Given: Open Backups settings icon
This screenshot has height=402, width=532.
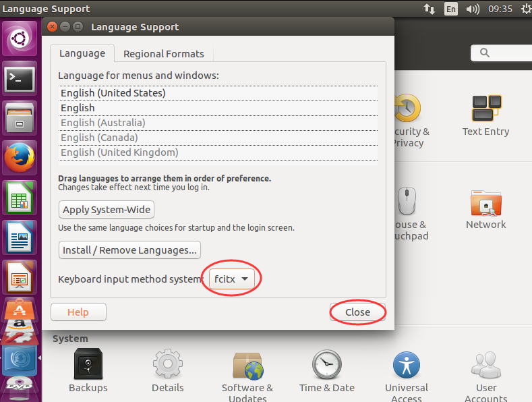Looking at the screenshot, I should point(88,370).
